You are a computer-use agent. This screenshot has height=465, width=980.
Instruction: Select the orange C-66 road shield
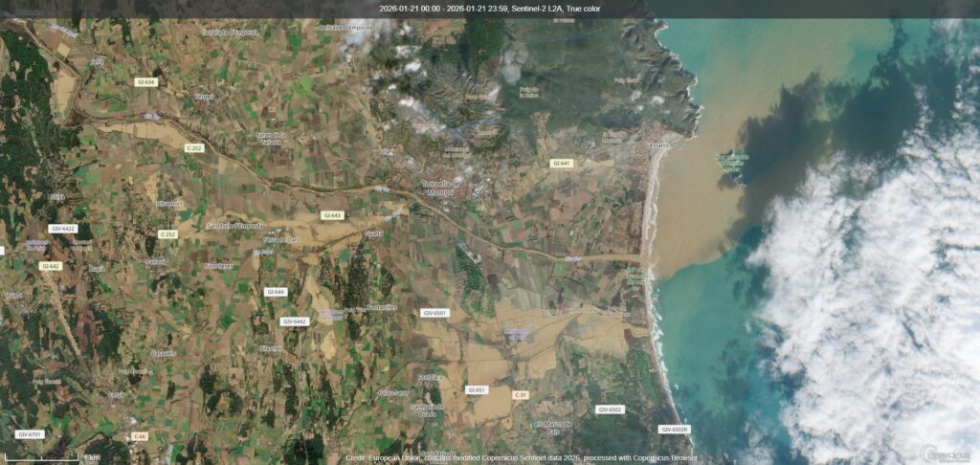coord(140,436)
